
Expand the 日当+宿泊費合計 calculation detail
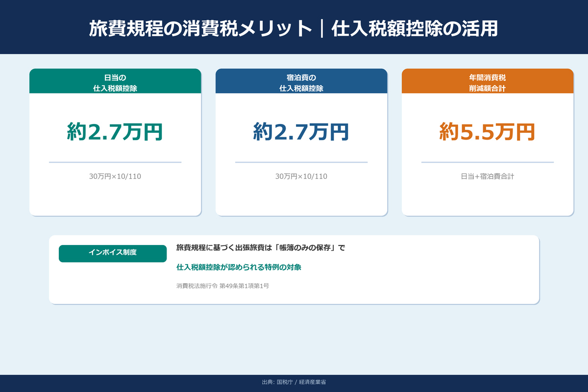click(x=487, y=177)
